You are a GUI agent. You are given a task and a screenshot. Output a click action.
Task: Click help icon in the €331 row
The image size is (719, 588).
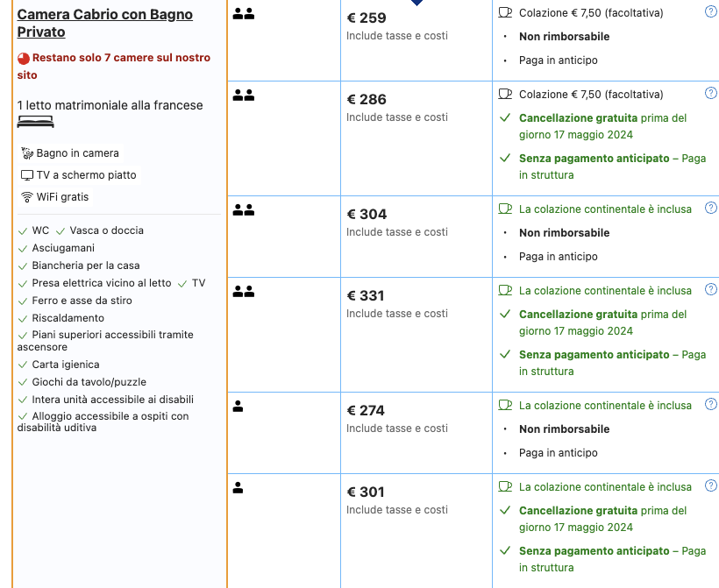pos(710,289)
